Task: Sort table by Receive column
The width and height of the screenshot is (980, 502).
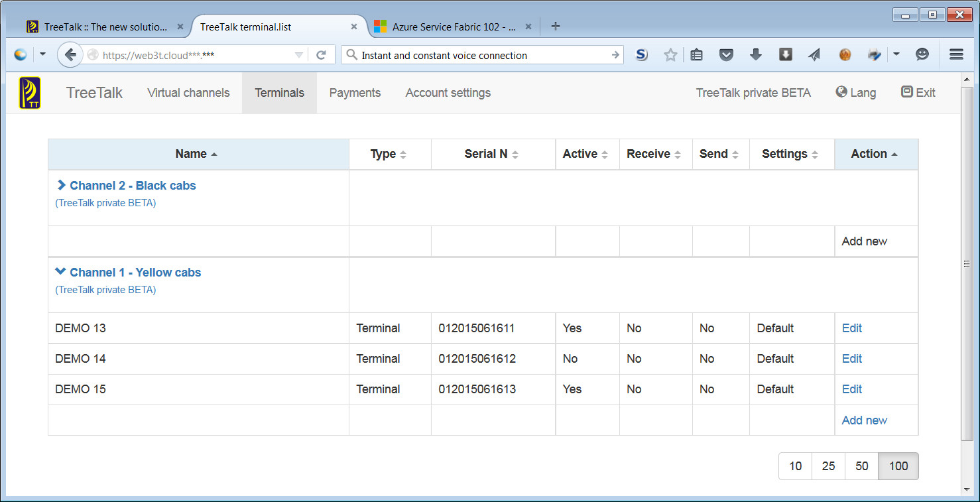Action: (656, 154)
